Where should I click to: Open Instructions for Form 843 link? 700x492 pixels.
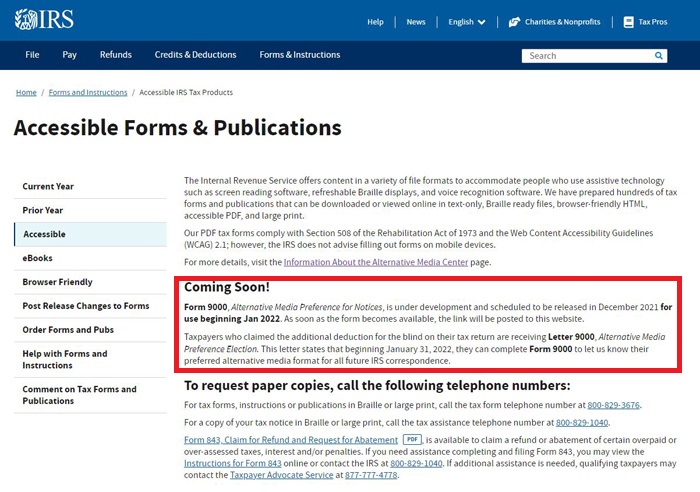233,463
